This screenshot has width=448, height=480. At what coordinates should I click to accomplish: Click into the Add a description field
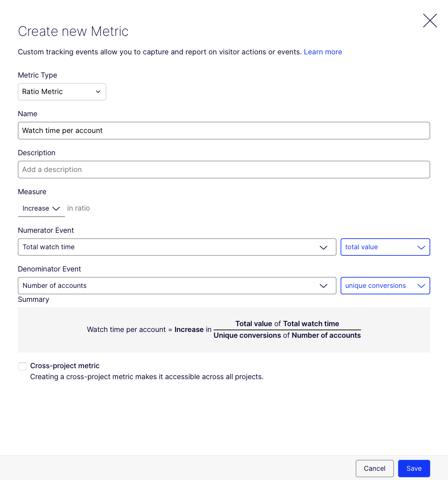click(x=224, y=170)
